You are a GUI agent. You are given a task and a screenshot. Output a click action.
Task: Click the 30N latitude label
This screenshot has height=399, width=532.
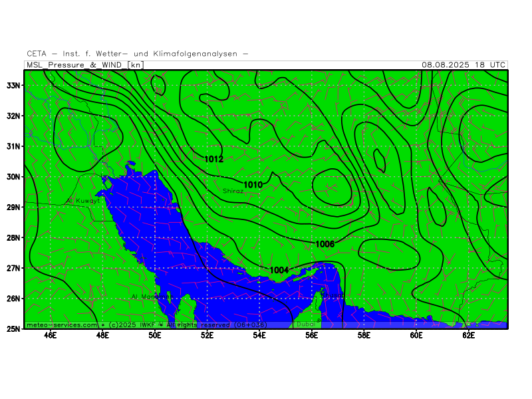[x=13, y=177]
